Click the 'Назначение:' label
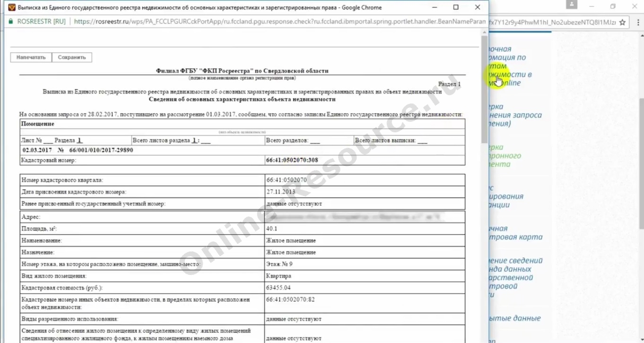This screenshot has height=343, width=644. tap(38, 252)
